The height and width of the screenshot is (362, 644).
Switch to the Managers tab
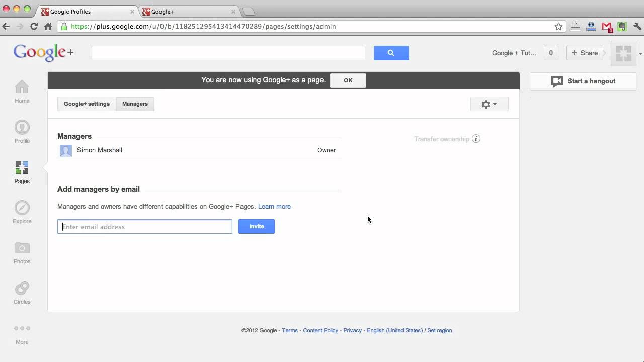pos(135,104)
